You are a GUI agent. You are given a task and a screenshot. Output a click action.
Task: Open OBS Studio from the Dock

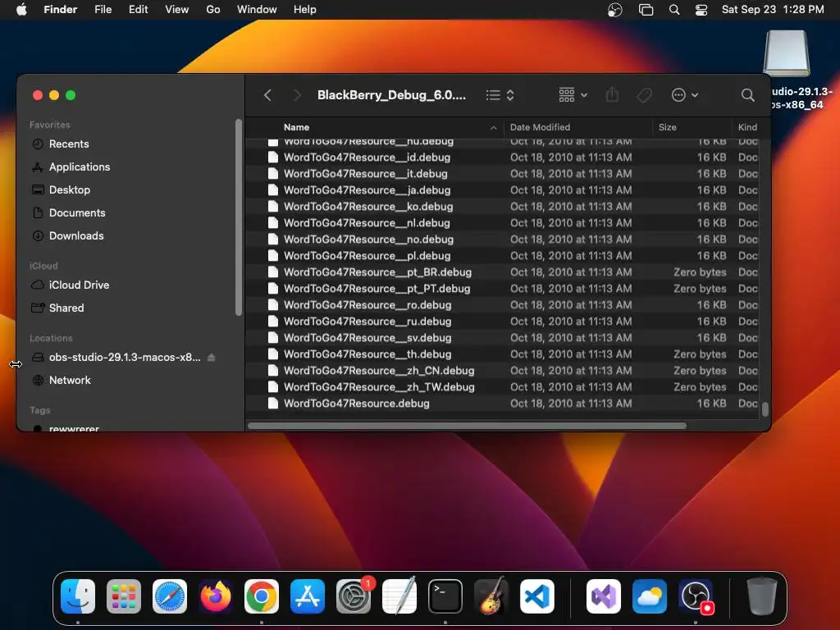(x=696, y=596)
